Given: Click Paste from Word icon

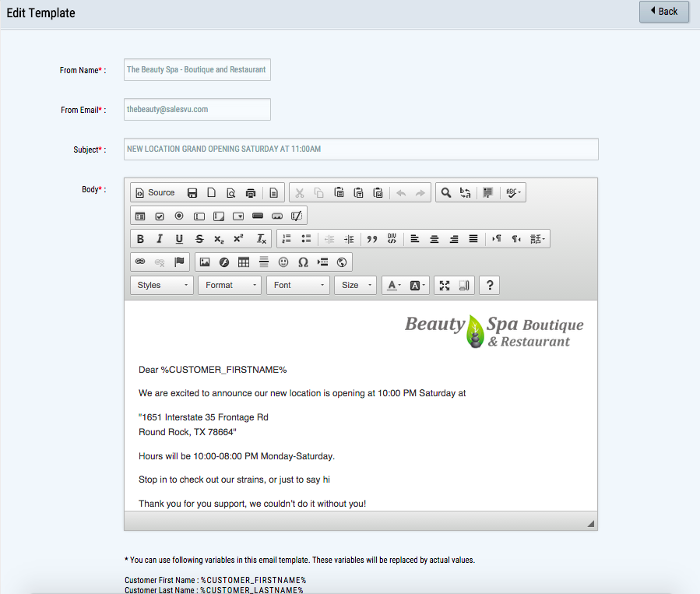Looking at the screenshot, I should point(378,193).
